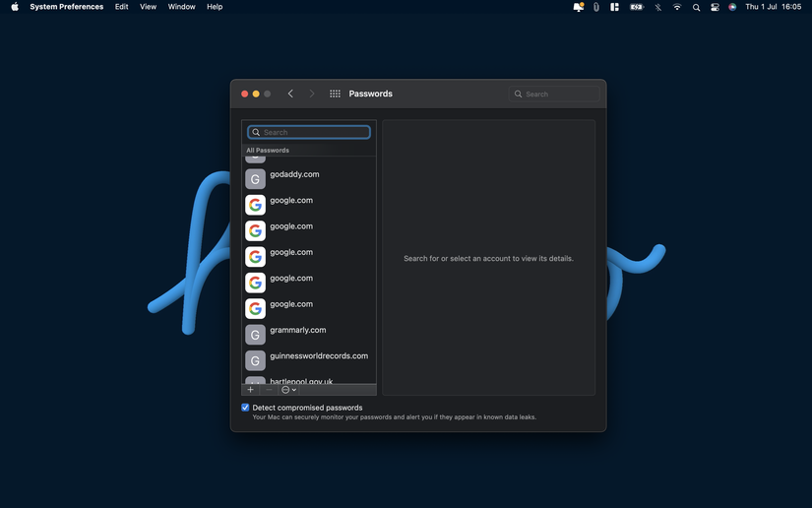Click the battery status icon
Viewport: 812px width, 508px height.
point(637,7)
